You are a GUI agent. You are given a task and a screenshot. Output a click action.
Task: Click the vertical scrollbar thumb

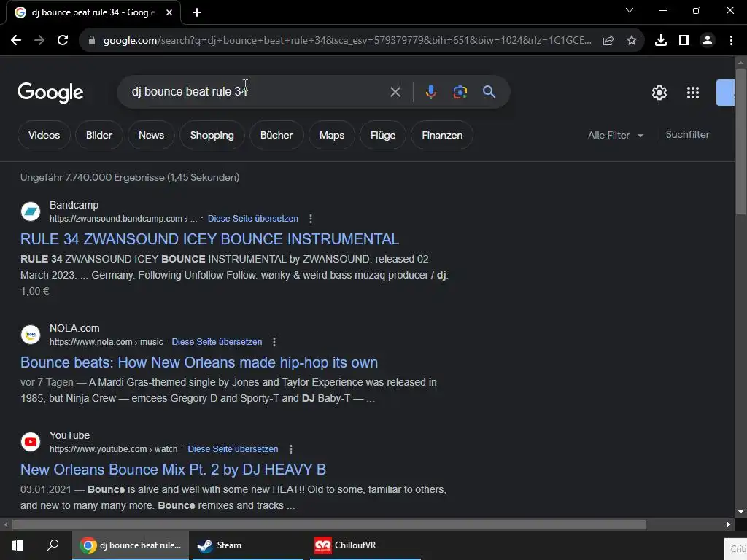point(740,141)
